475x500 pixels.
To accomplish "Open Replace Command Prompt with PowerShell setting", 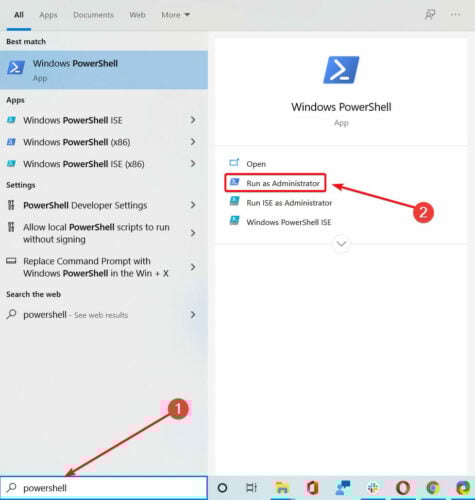I will [x=104, y=267].
